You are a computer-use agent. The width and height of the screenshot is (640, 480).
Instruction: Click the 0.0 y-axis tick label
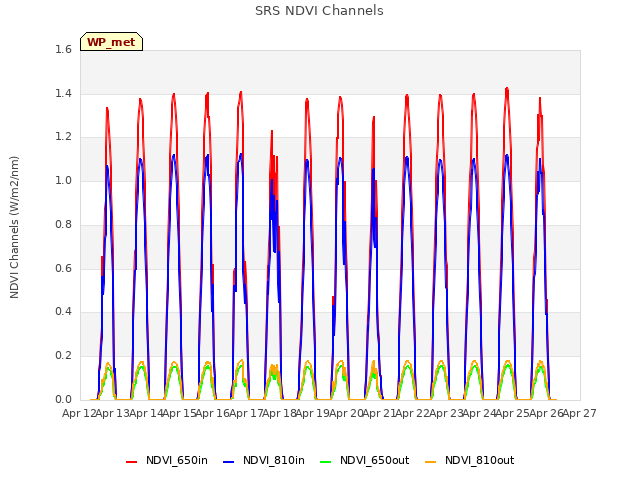[x=63, y=399]
